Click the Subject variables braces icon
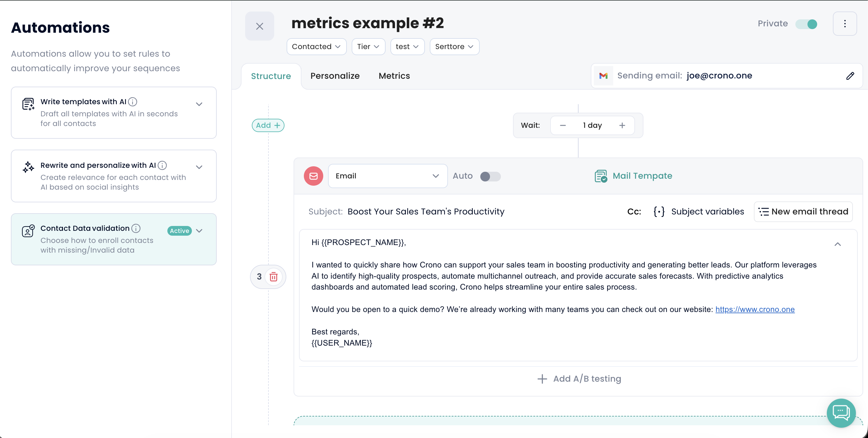868x438 pixels. (659, 211)
